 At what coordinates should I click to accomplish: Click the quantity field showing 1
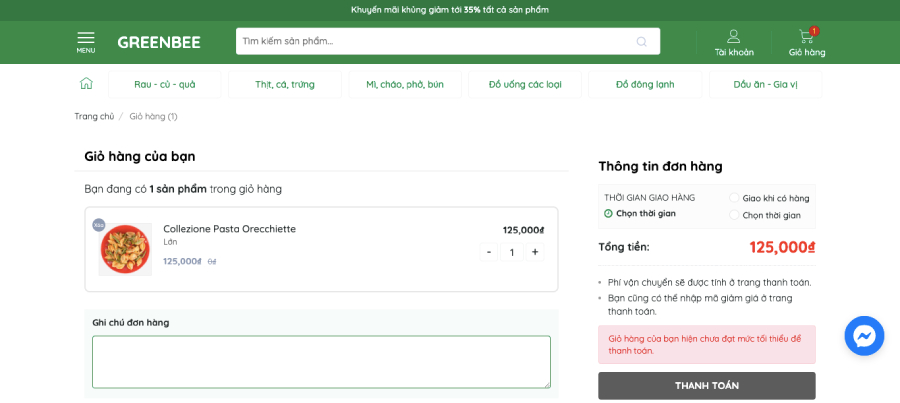pos(512,252)
